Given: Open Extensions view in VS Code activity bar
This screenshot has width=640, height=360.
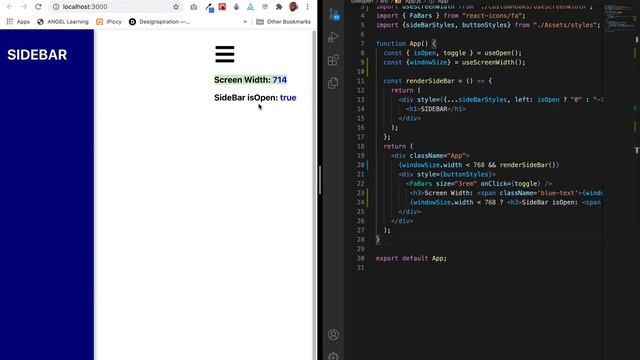Looking at the screenshot, I should pyautogui.click(x=333, y=60).
